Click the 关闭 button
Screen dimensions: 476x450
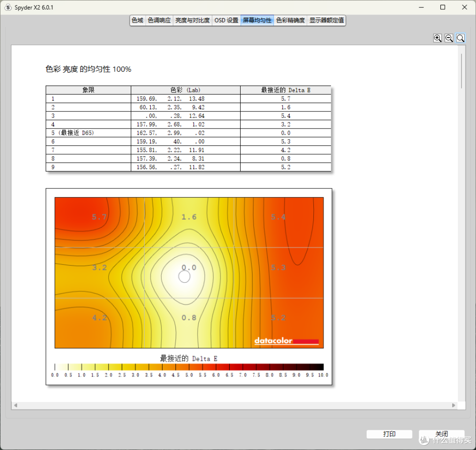[441, 434]
